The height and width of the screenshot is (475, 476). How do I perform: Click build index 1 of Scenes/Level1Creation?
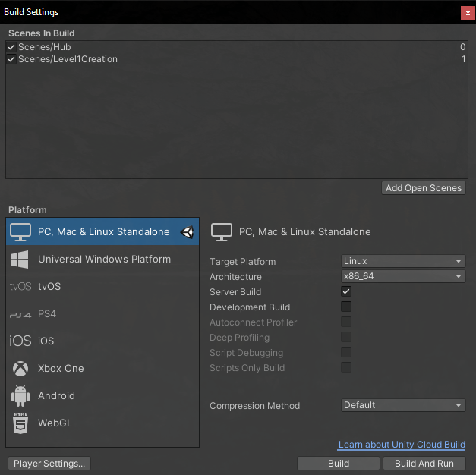(x=464, y=59)
